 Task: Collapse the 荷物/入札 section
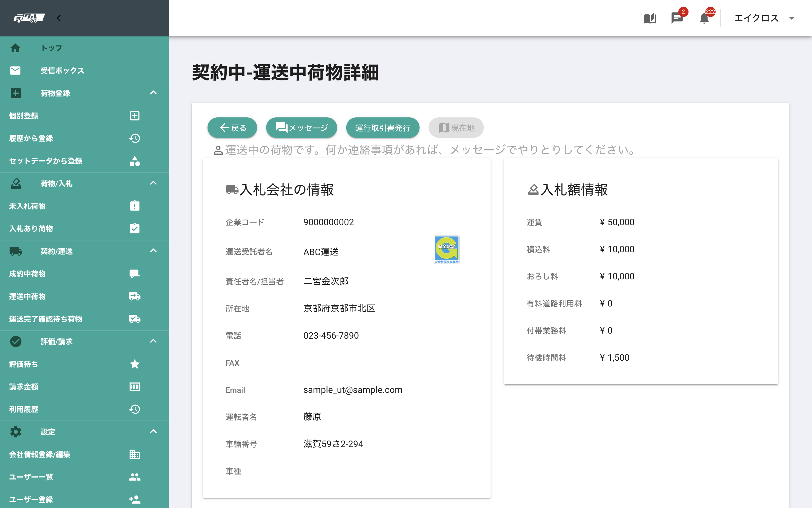point(153,183)
